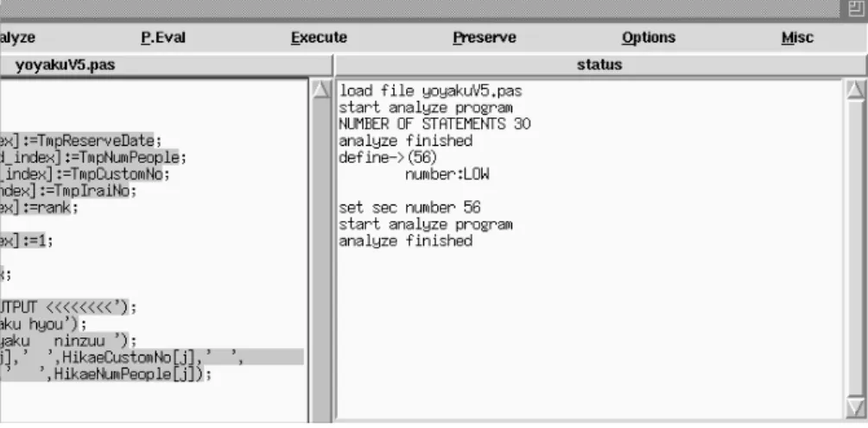Open the Preserve menu
The image size is (868, 428).
pyautogui.click(x=485, y=38)
